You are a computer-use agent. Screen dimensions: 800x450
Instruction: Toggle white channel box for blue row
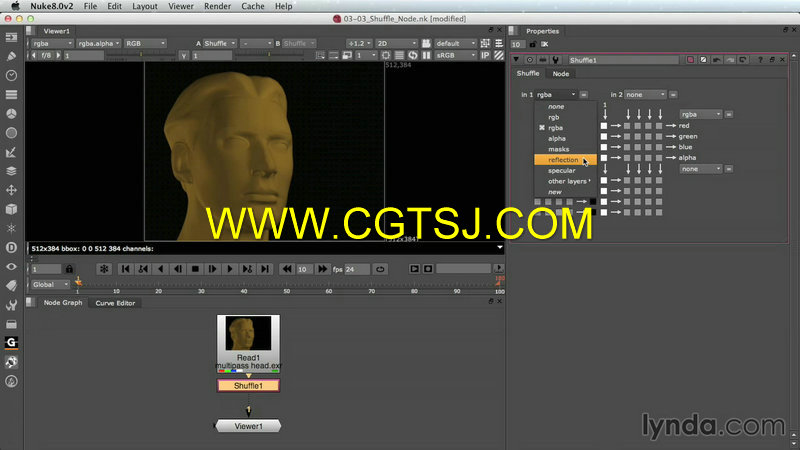click(x=604, y=147)
